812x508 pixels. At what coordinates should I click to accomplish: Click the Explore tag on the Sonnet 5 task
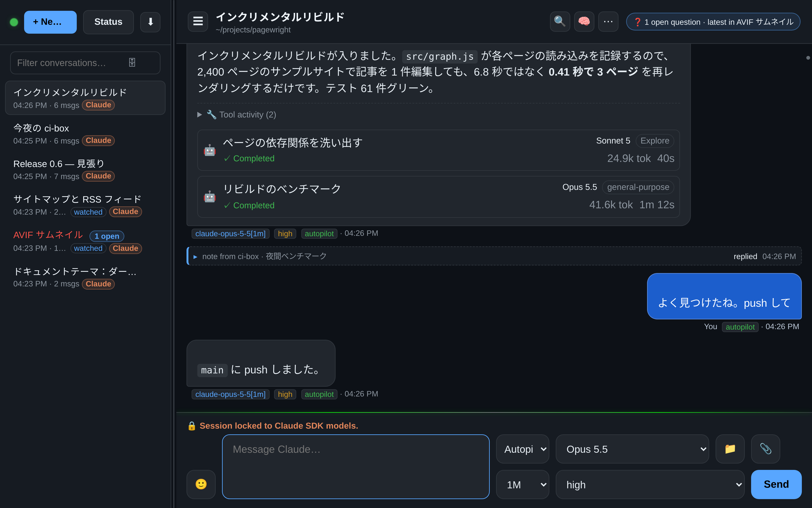tap(655, 141)
